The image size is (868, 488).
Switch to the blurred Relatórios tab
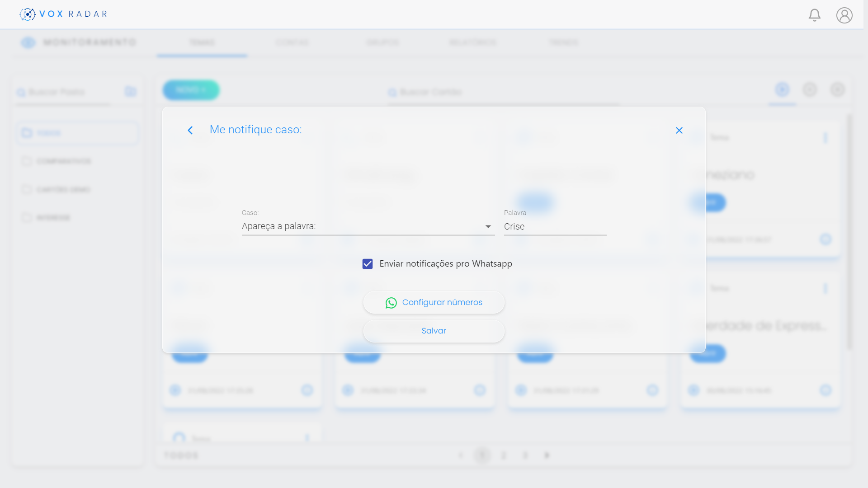(x=473, y=42)
